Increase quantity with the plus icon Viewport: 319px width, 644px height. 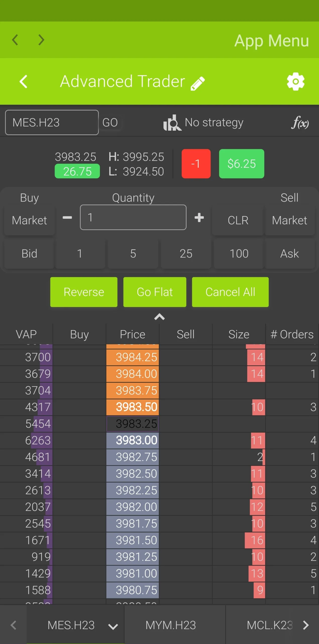[199, 218]
